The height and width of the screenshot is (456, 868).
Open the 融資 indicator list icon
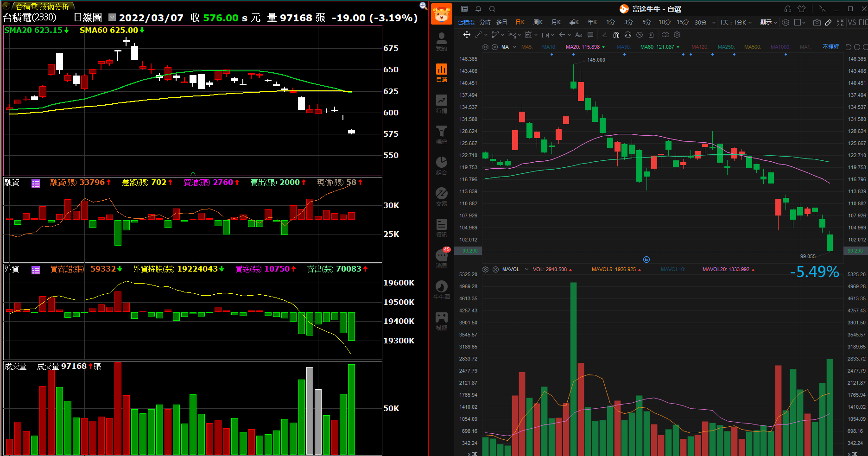point(36,184)
